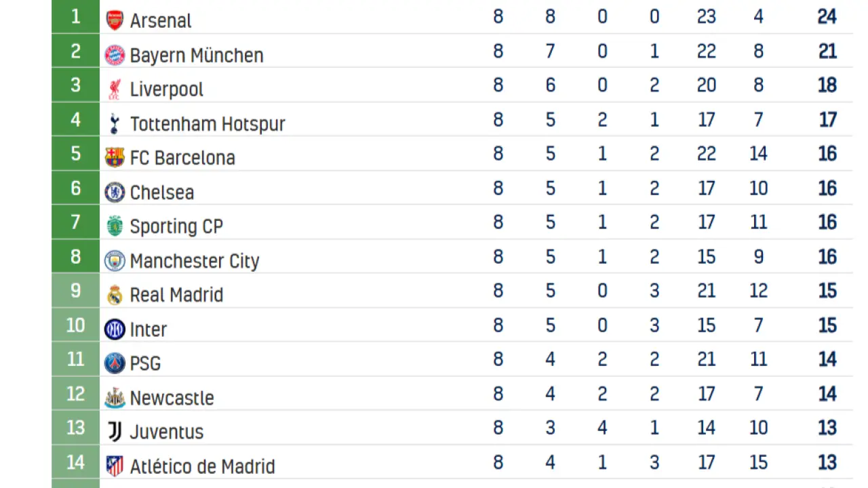Click the Newcastle club crest
The height and width of the screenshot is (488, 868).
[115, 398]
